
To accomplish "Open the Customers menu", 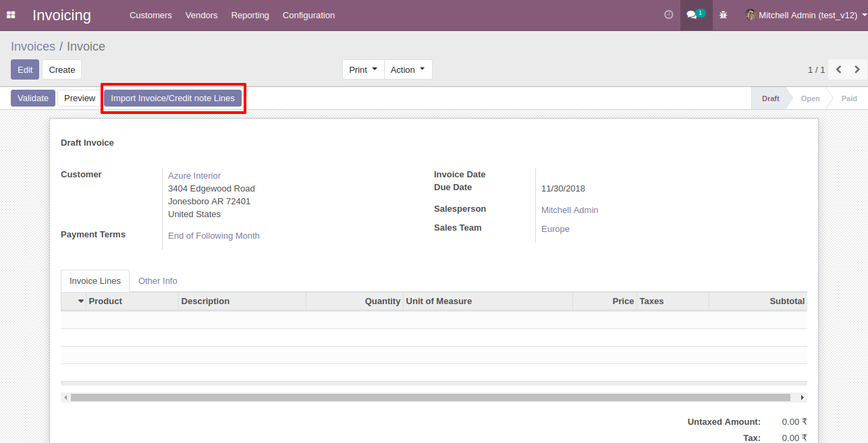I will [x=151, y=15].
